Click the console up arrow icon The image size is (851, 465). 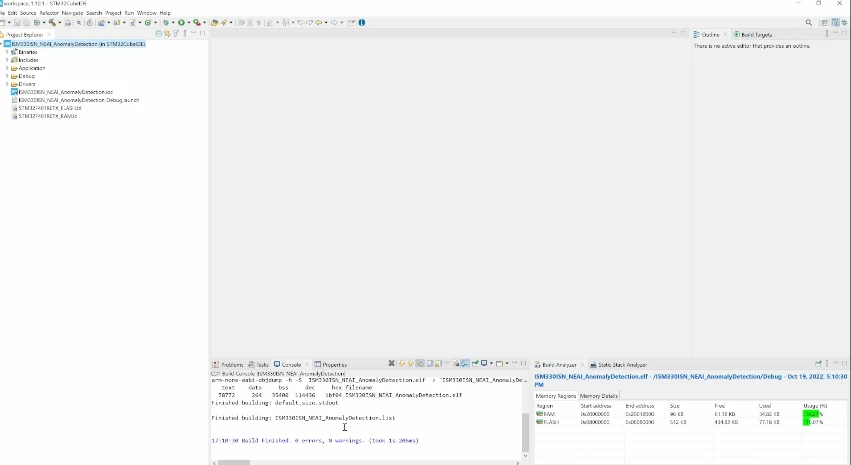(410, 364)
